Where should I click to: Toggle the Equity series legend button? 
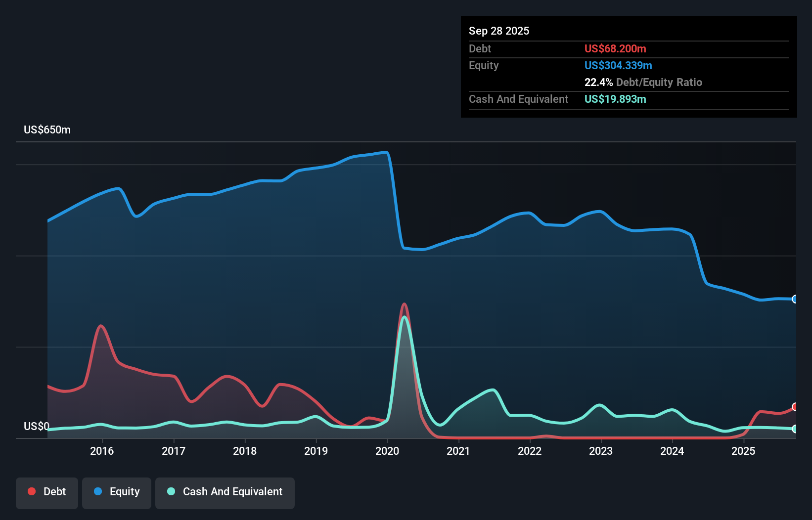(117, 493)
